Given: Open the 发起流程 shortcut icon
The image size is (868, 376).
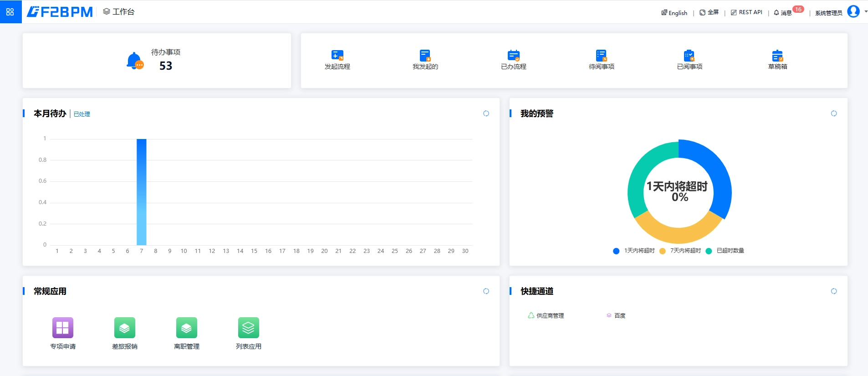Looking at the screenshot, I should [x=337, y=55].
